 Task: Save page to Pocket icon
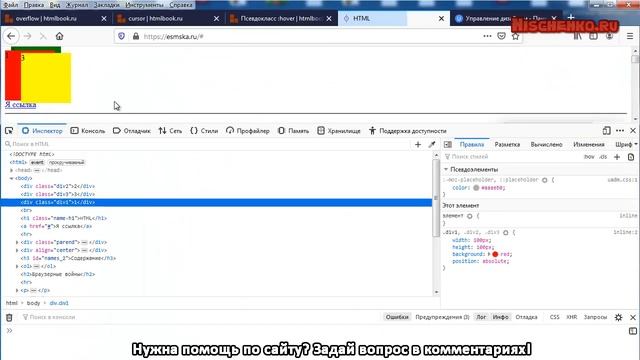coord(502,36)
